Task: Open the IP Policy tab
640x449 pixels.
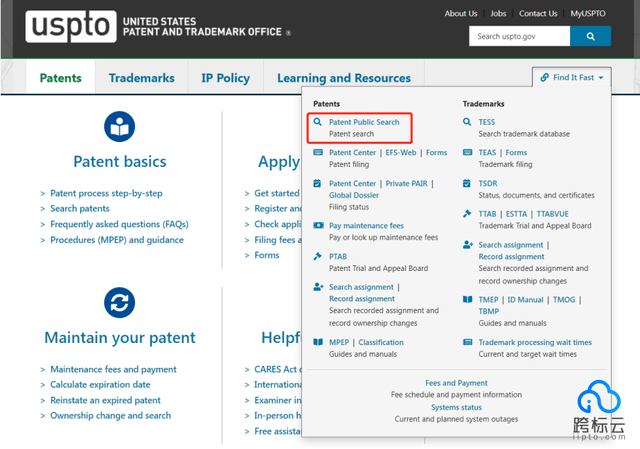Action: [225, 78]
